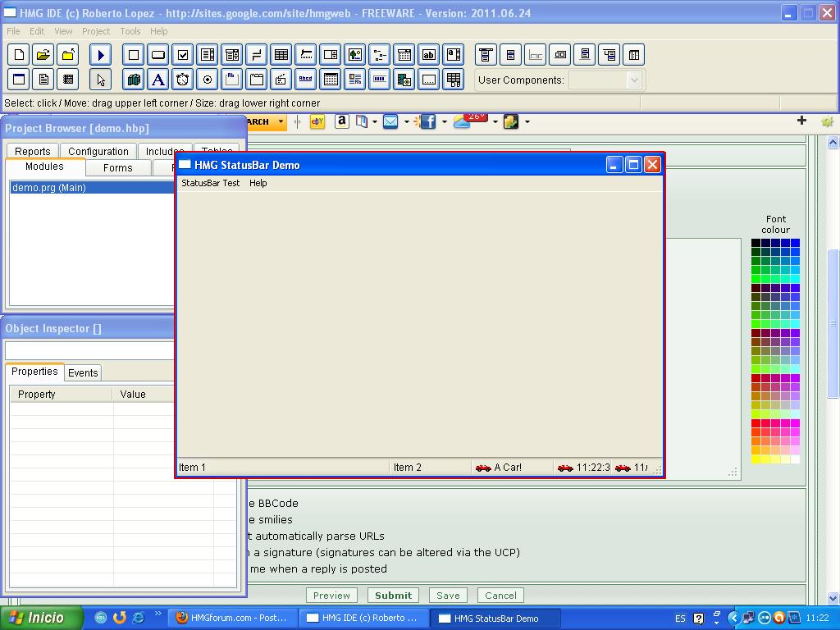Click the mail envelope icon in browser toolbar
Screen dimensions: 840x630
(x=390, y=121)
